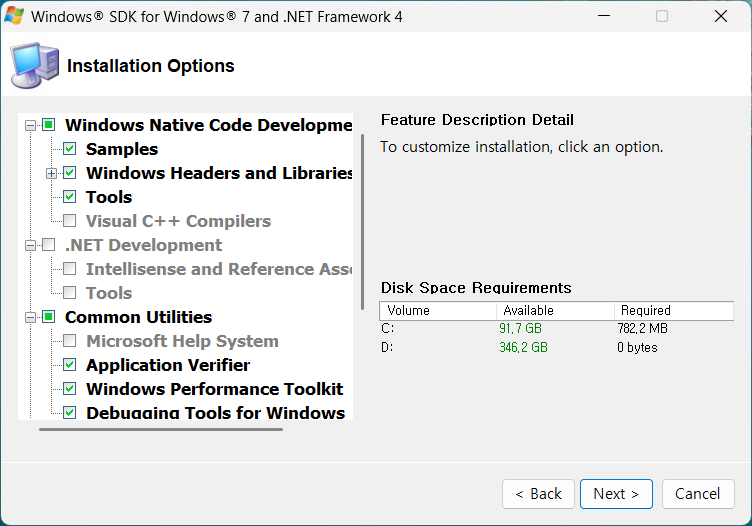Click the Required column header
This screenshot has height=526, width=752.
click(674, 311)
